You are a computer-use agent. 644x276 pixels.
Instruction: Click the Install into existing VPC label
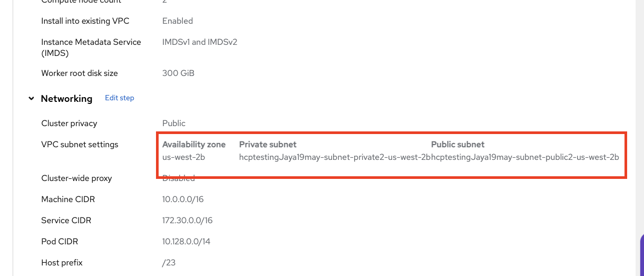pyautogui.click(x=85, y=21)
